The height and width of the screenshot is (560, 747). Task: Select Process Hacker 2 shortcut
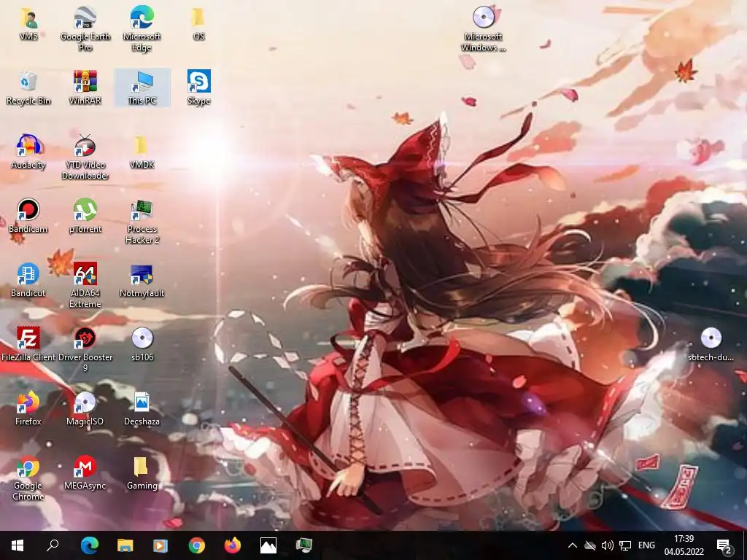(x=142, y=222)
